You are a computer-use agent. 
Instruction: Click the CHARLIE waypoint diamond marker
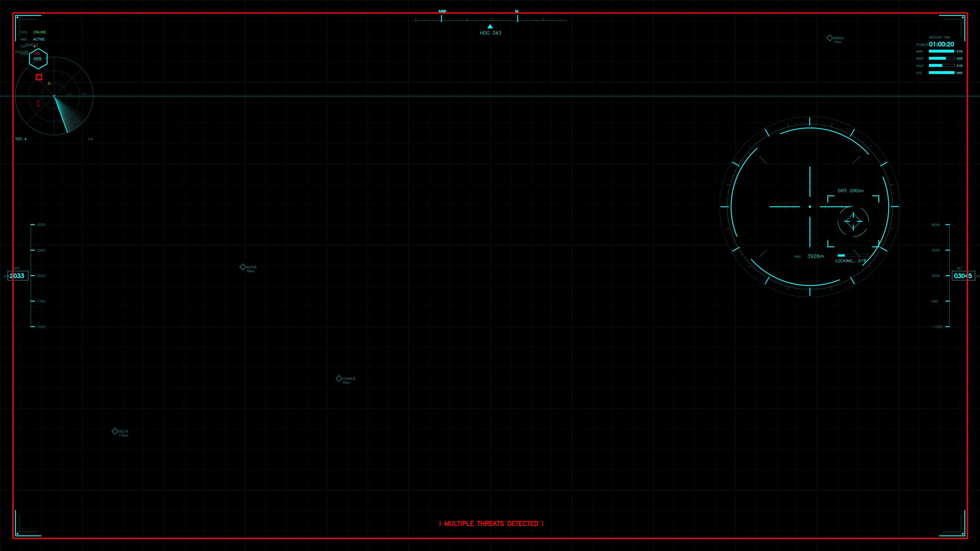pos(339,378)
